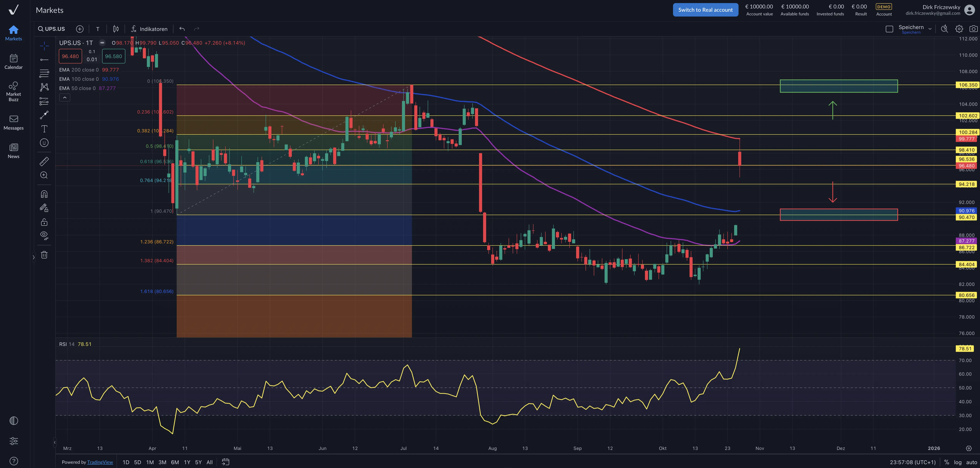980x468 pixels.
Task: Open the trash to remove drawings
Action: tap(44, 255)
